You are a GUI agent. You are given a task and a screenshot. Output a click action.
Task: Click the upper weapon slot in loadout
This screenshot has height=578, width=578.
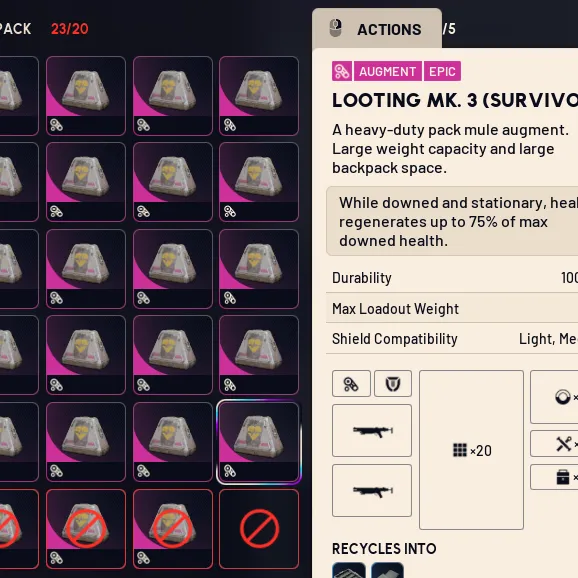point(372,431)
